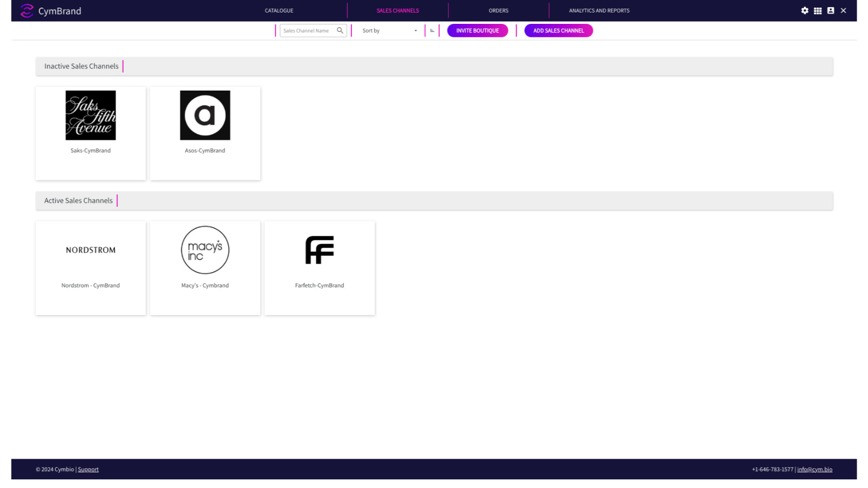The width and height of the screenshot is (868, 488).
Task: Click the Asos-CymBrand label
Action: 205,151
